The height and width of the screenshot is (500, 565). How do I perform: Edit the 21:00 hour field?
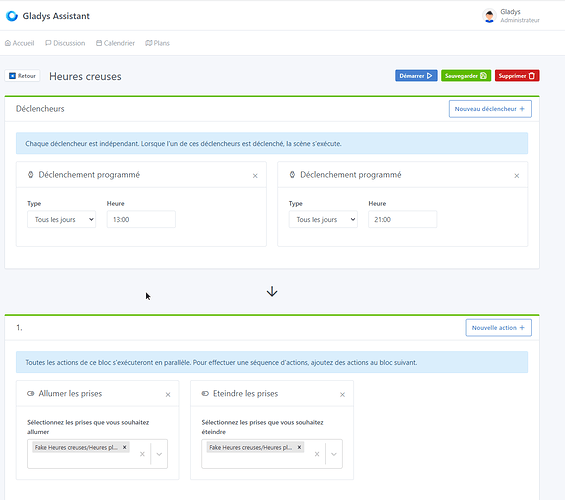[x=402, y=219]
